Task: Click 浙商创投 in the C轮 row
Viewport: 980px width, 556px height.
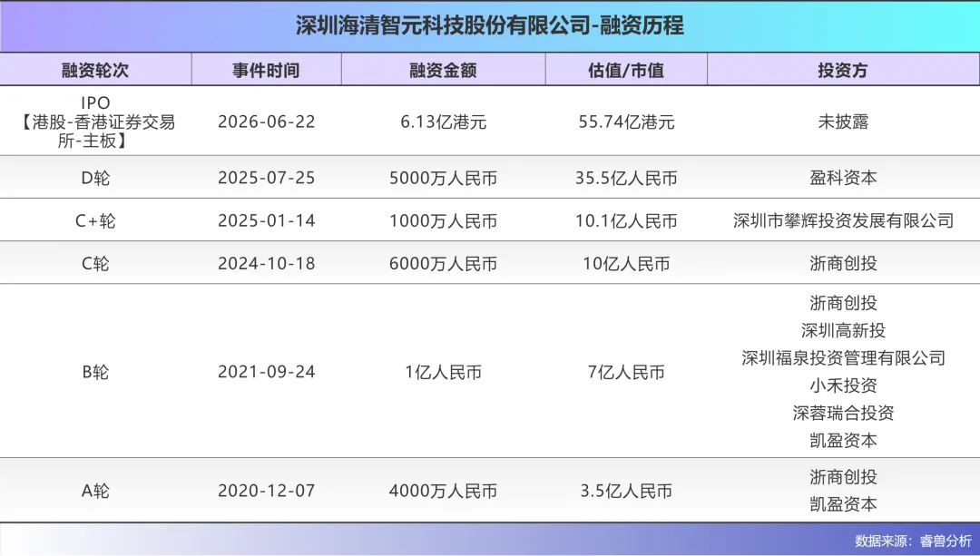Action: click(x=843, y=264)
